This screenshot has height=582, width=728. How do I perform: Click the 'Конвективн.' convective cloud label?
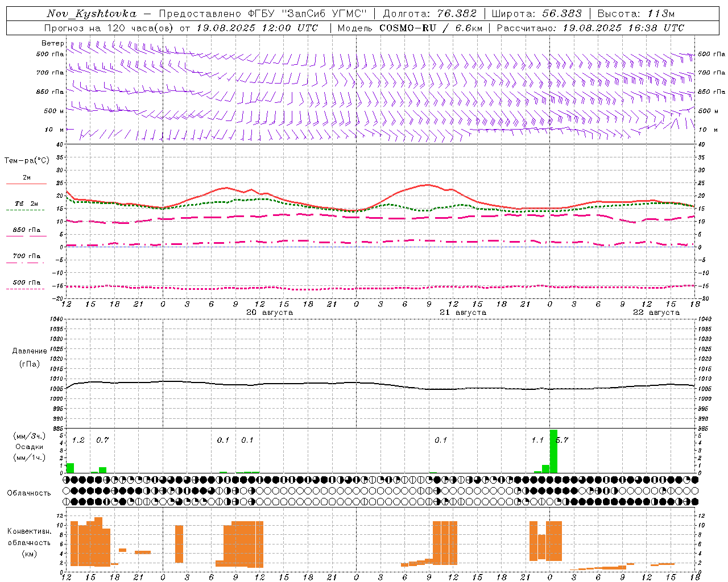29,531
